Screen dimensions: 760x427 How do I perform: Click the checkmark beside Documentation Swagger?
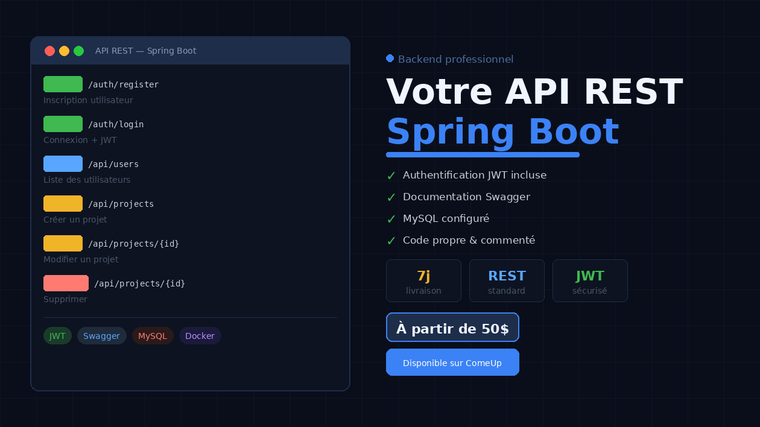[391, 197]
